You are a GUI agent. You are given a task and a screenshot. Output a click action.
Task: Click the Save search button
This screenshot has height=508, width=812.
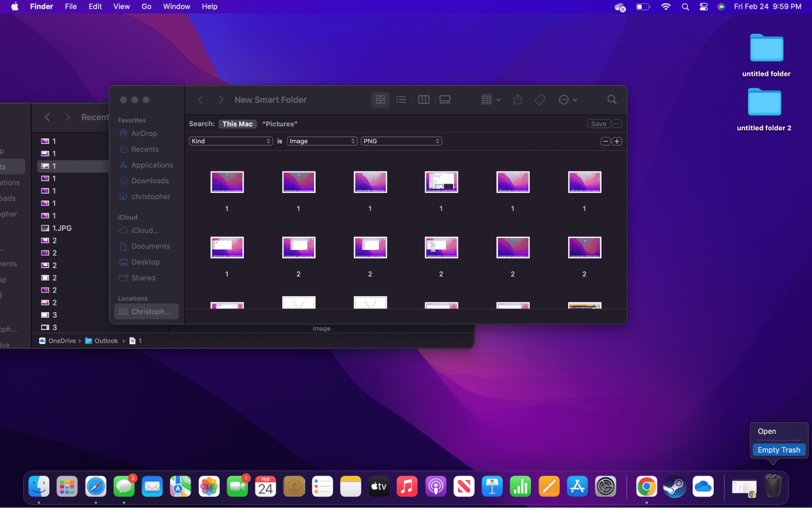pos(598,124)
